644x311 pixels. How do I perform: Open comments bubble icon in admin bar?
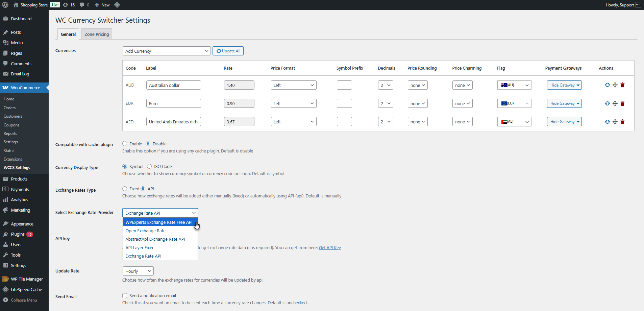pos(84,5)
